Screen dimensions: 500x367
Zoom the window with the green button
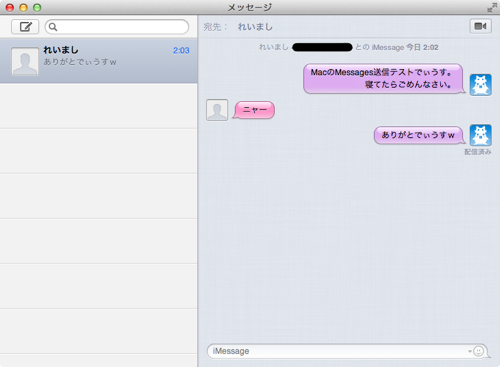(x=37, y=7)
